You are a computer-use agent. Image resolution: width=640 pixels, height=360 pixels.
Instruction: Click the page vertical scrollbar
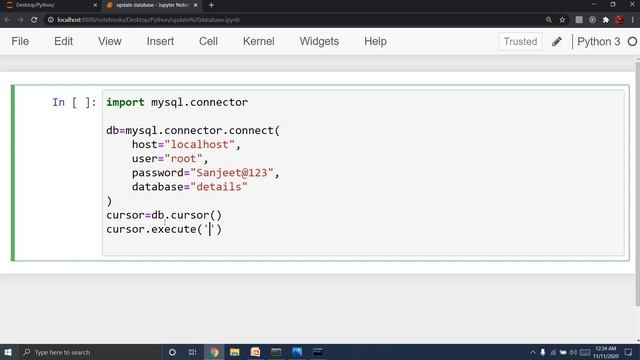click(x=637, y=184)
